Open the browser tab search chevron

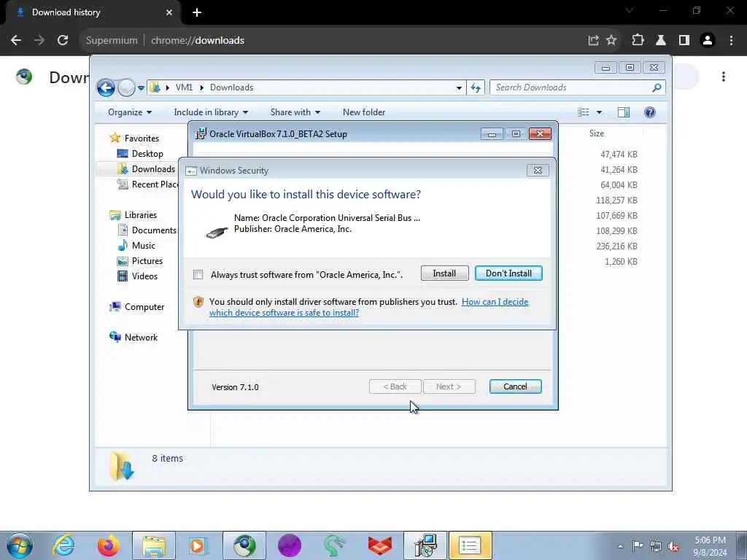pyautogui.click(x=630, y=10)
